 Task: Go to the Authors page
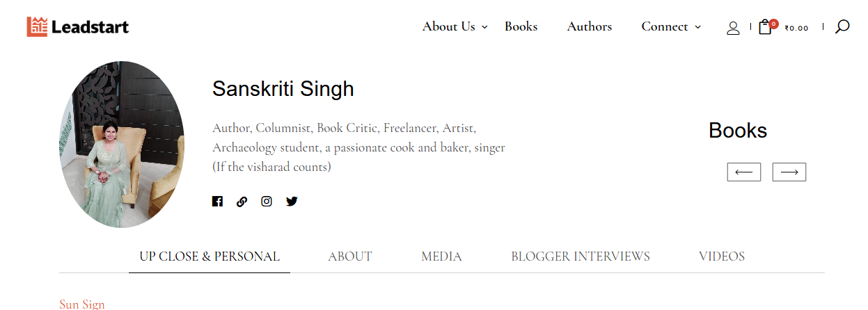click(590, 26)
